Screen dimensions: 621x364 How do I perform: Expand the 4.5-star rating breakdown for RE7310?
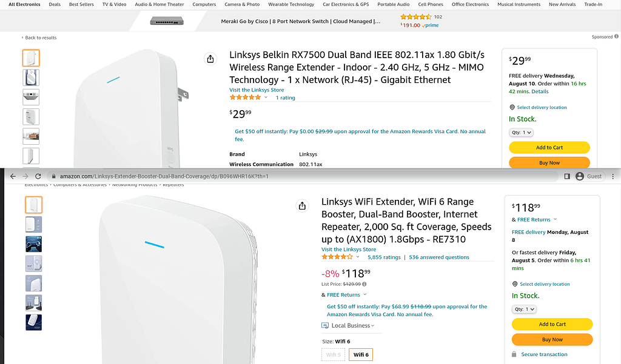tap(357, 256)
